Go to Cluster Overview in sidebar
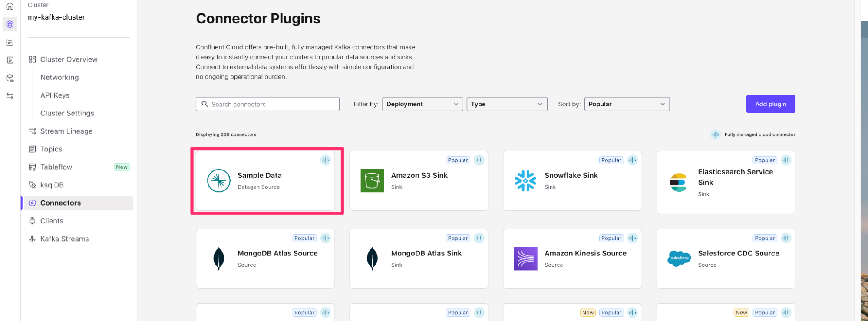Screen dimensions: 868x321 (x=69, y=59)
